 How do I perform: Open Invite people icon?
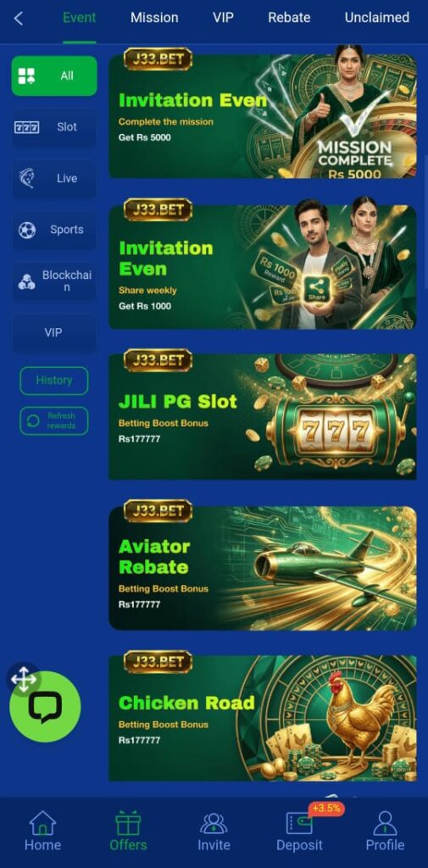(214, 824)
